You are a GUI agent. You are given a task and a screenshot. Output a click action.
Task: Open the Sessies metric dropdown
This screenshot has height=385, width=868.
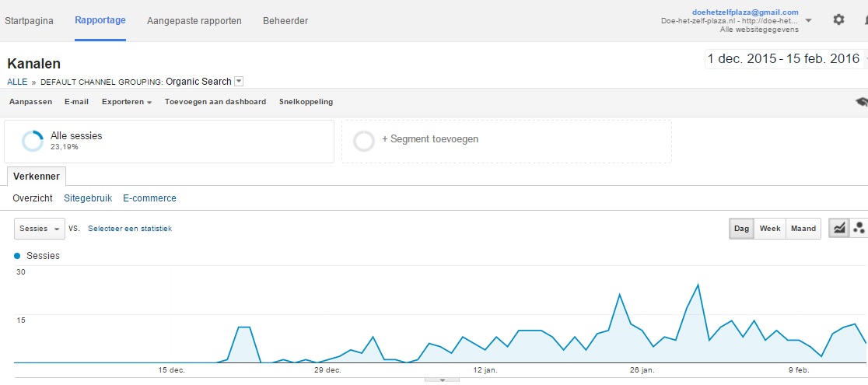[x=40, y=228]
